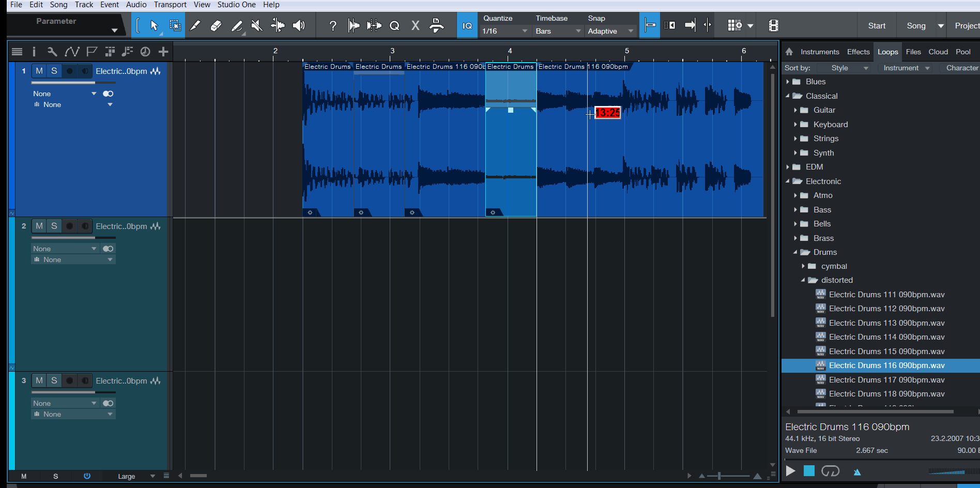The height and width of the screenshot is (488, 980).
Task: Open the Parameter dropdown arrow
Action: (x=114, y=31)
